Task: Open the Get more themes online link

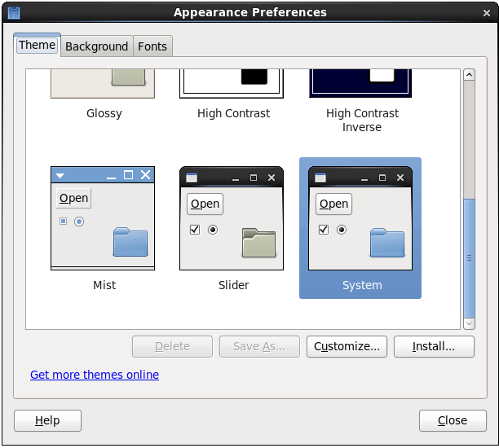Action: pyautogui.click(x=95, y=375)
